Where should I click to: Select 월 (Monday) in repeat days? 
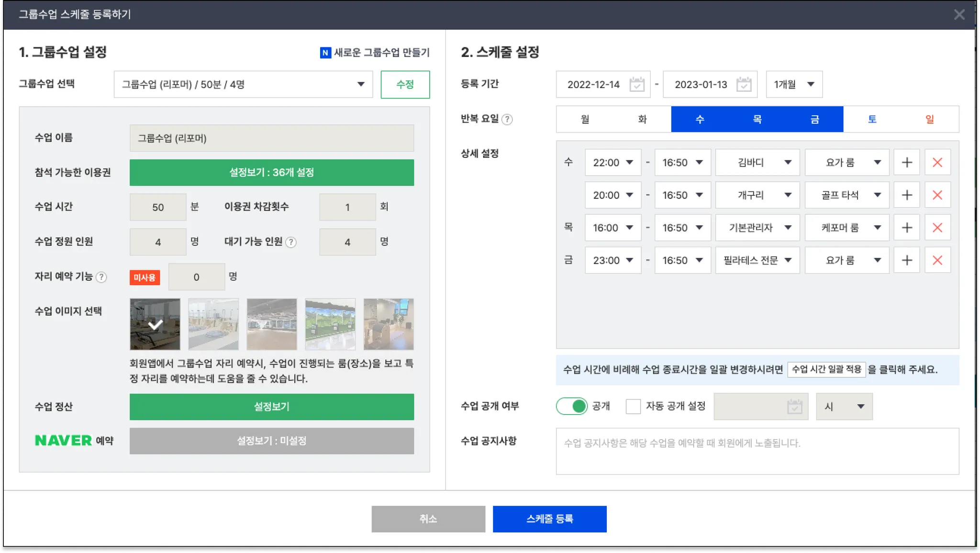[x=585, y=119]
